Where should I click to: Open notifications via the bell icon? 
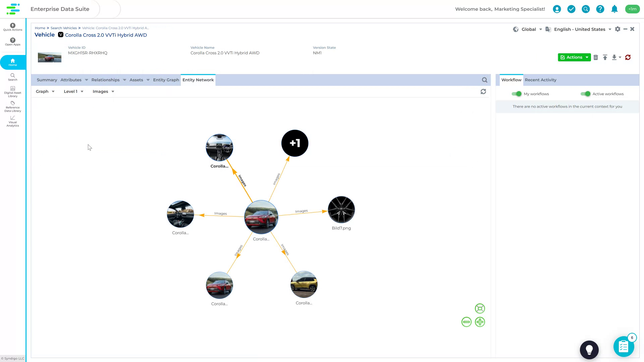click(614, 9)
